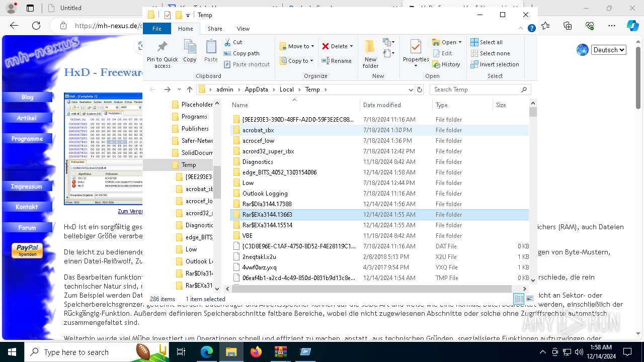
Task: Click Paste shortcut in the ribbon
Action: pyautogui.click(x=247, y=64)
